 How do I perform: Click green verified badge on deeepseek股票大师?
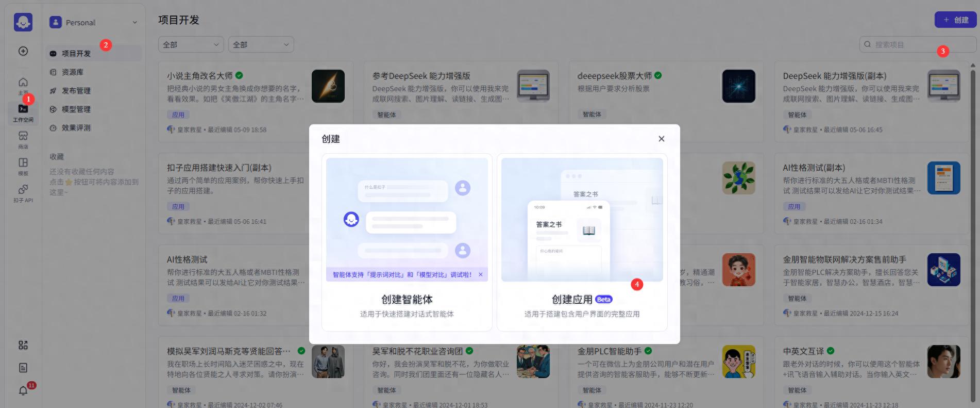(x=658, y=75)
